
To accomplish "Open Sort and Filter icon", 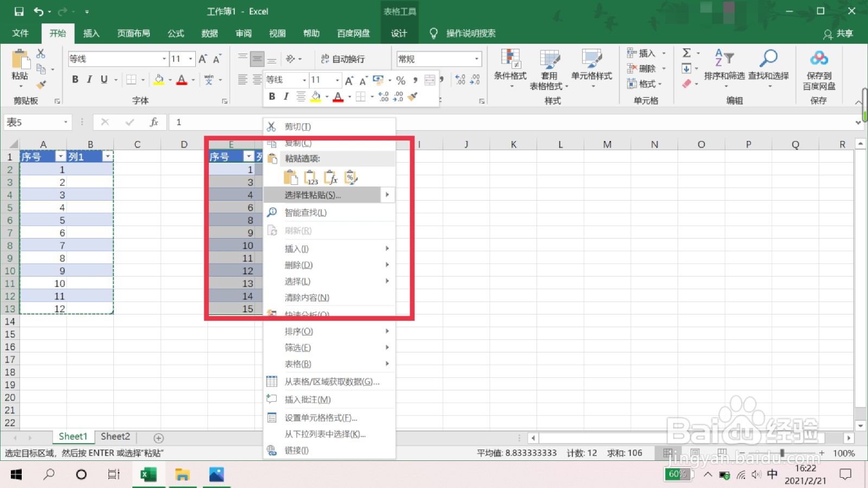I will 724,57.
